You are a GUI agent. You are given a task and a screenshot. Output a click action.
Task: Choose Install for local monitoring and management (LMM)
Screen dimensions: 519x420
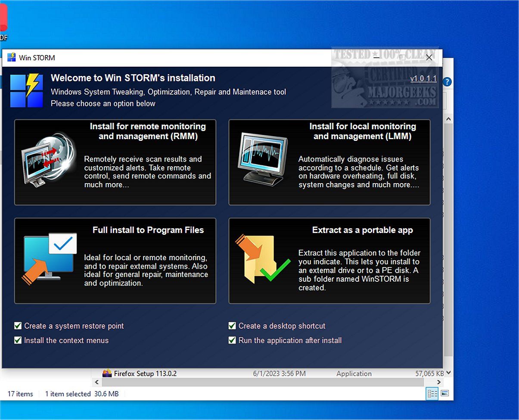tap(329, 162)
